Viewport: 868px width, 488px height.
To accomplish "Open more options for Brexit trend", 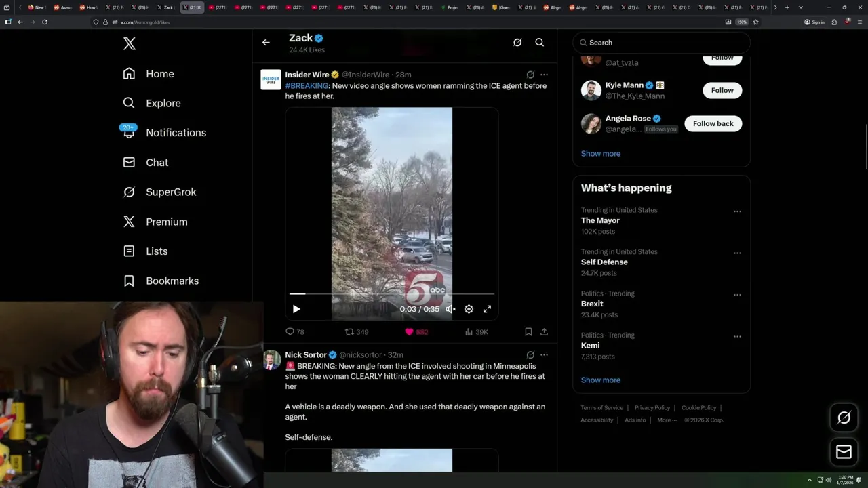I will coord(737,295).
